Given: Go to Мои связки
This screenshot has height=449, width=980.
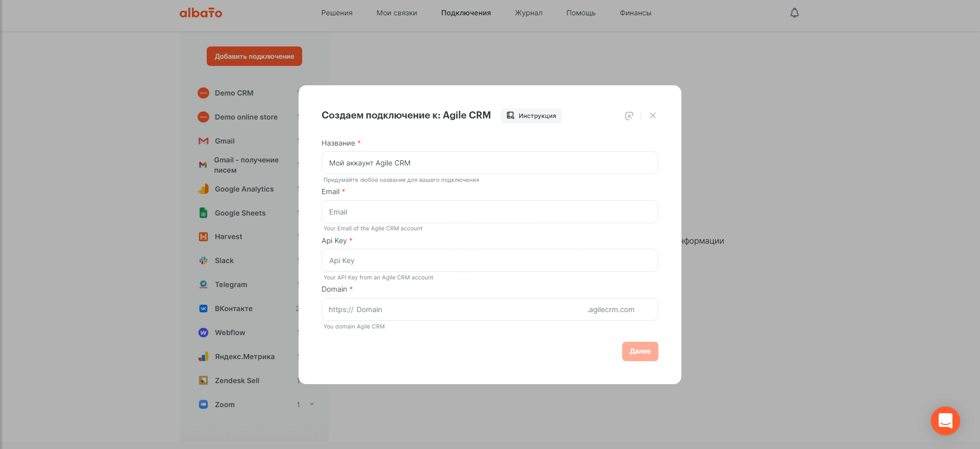Looking at the screenshot, I should 397,13.
